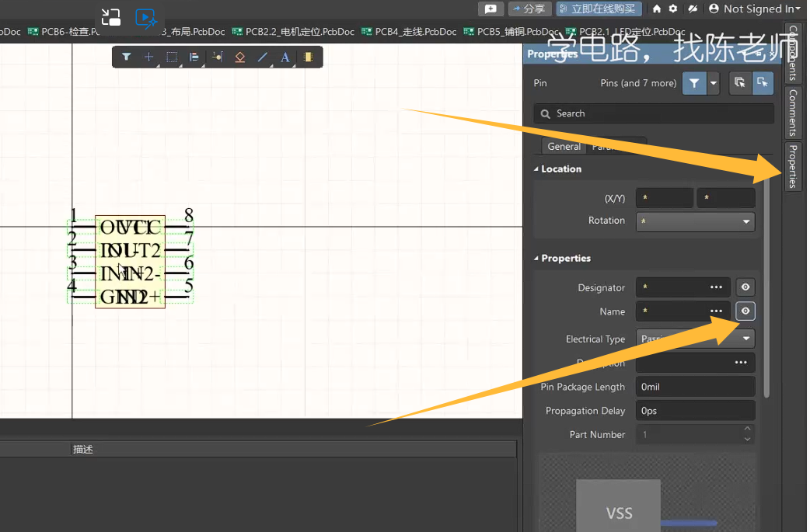
Task: Click the Add Component Part icon
Action: (309, 57)
